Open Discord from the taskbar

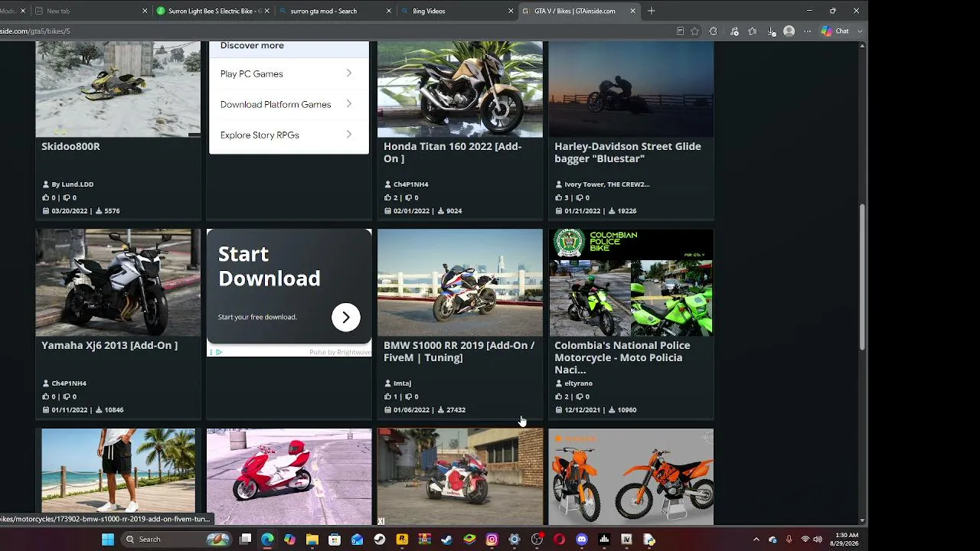point(582,540)
